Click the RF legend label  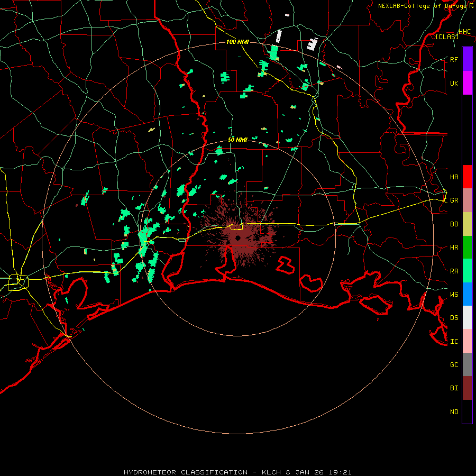point(454,59)
